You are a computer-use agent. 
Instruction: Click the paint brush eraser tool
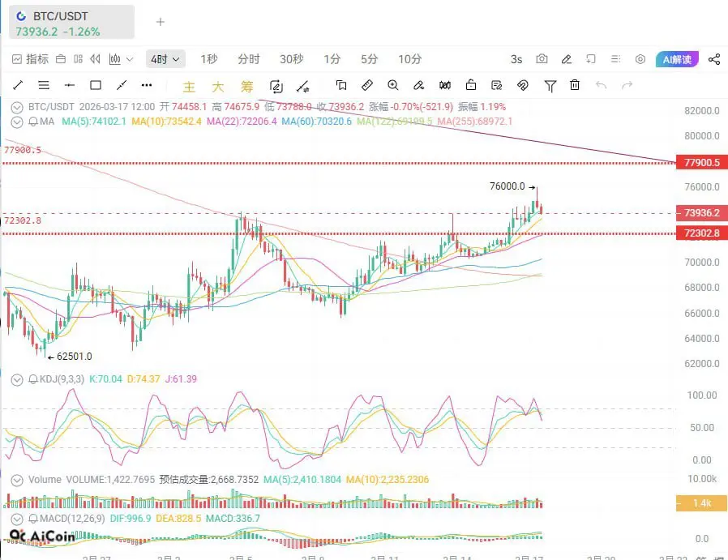(x=419, y=85)
